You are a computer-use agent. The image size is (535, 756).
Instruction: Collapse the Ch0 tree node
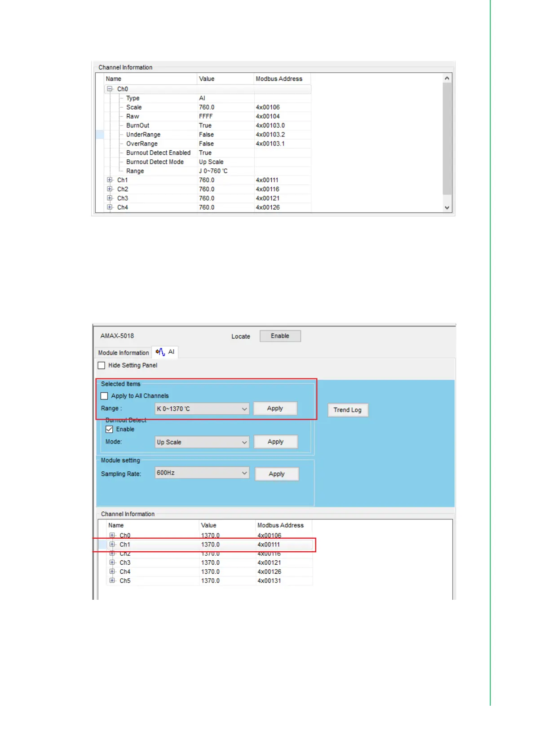pos(110,89)
